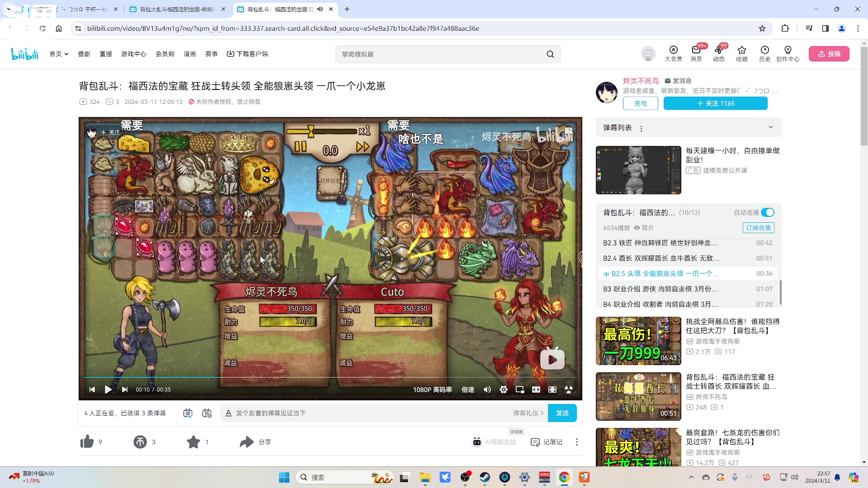This screenshot has width=868, height=488.
Task: Send danmaku with 发送 button
Action: pos(562,413)
